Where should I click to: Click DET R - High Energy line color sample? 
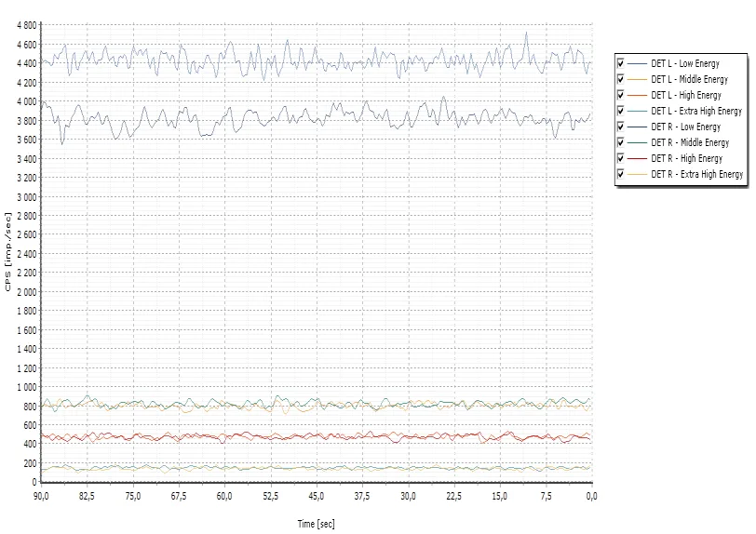tap(637, 158)
